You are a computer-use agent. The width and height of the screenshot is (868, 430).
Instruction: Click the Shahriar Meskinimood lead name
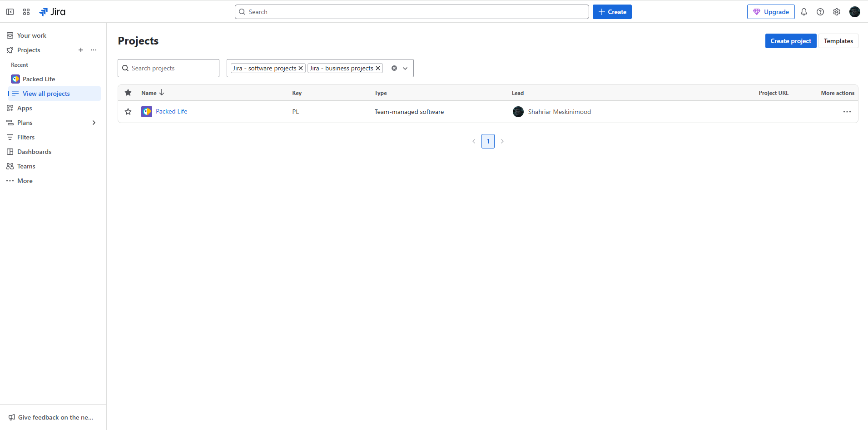tap(560, 112)
